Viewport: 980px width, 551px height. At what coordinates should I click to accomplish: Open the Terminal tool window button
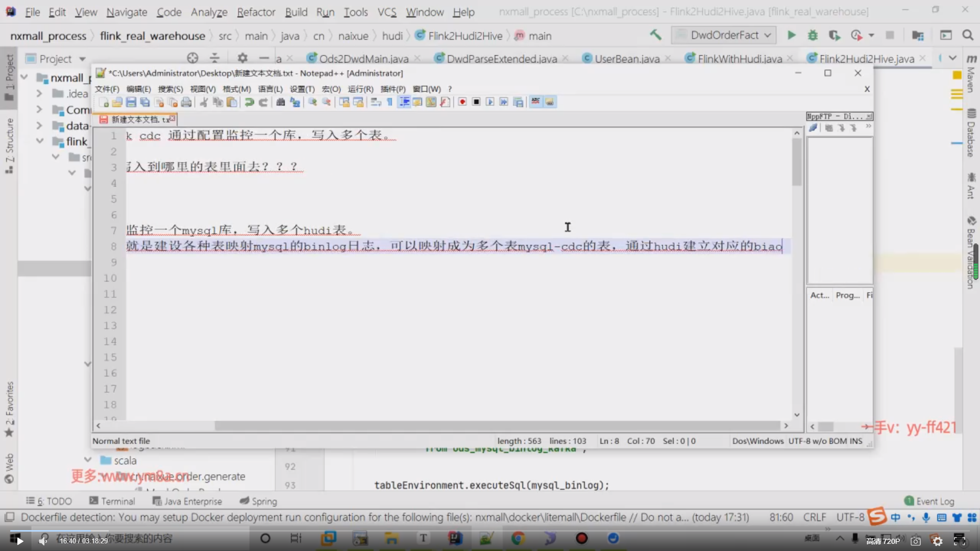[112, 501]
